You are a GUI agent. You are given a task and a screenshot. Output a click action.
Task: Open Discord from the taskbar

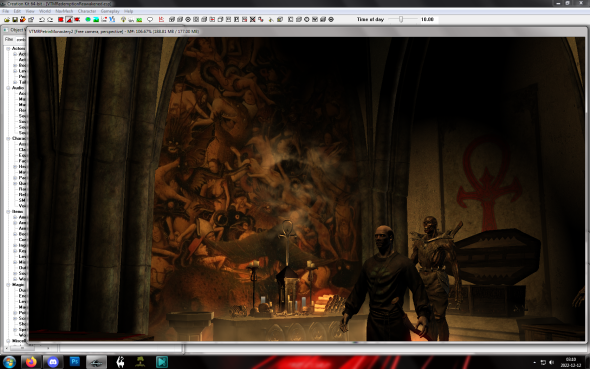53,362
